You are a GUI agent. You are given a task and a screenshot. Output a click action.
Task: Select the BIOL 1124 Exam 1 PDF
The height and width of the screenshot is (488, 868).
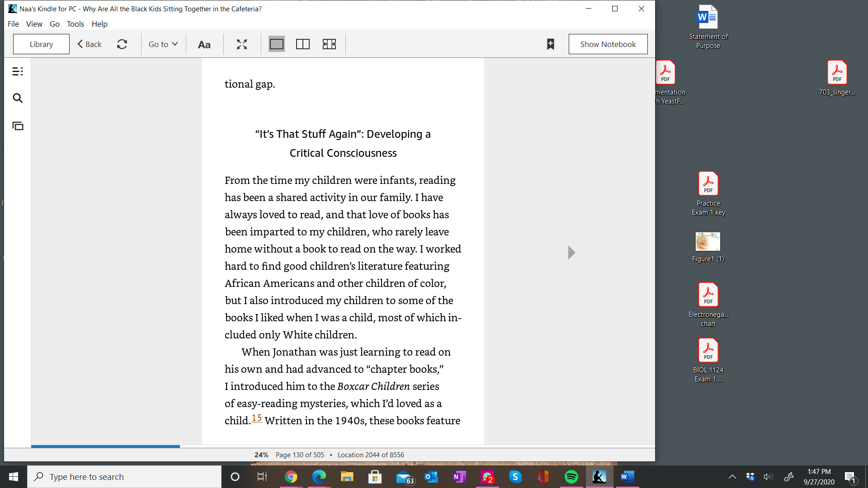[708, 360]
